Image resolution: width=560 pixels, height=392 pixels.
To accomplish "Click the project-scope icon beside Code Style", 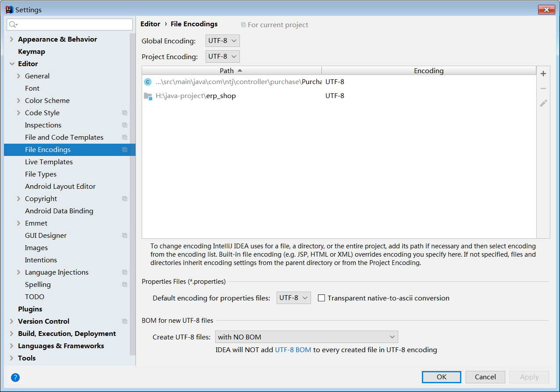I will (125, 113).
